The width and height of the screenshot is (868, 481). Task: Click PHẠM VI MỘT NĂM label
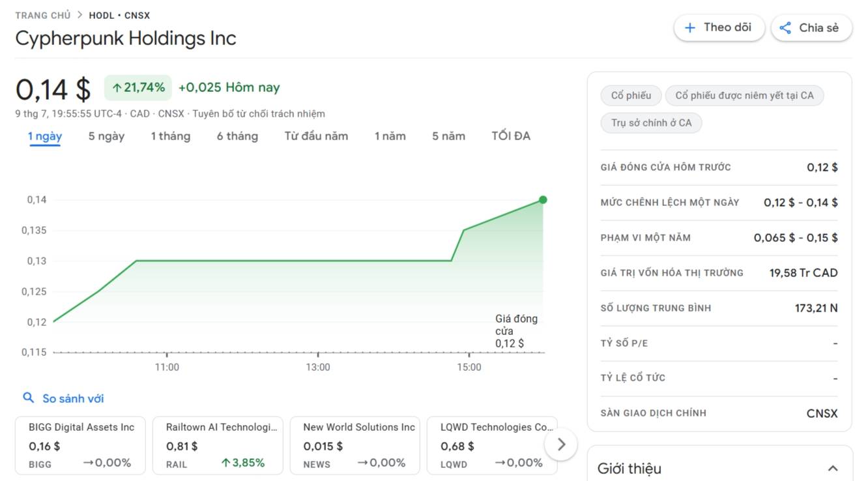click(x=645, y=238)
